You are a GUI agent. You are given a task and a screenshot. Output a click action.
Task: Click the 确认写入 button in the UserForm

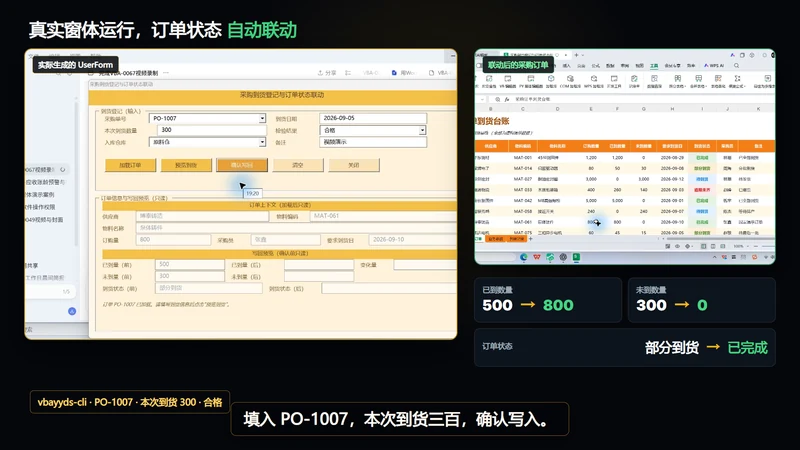[x=242, y=165]
